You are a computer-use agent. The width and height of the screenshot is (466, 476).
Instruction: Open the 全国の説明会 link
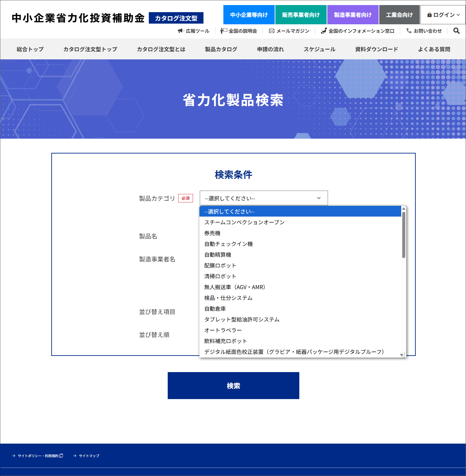239,31
